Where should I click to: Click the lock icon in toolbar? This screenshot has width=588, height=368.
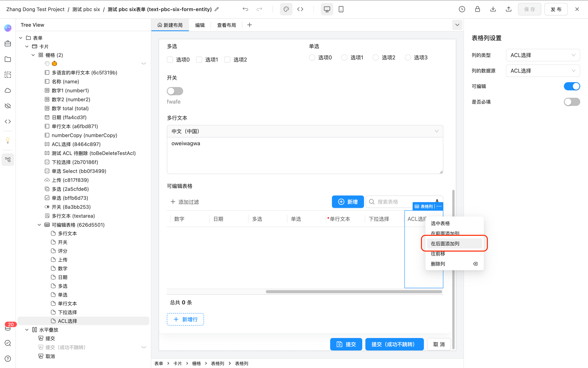[477, 9]
